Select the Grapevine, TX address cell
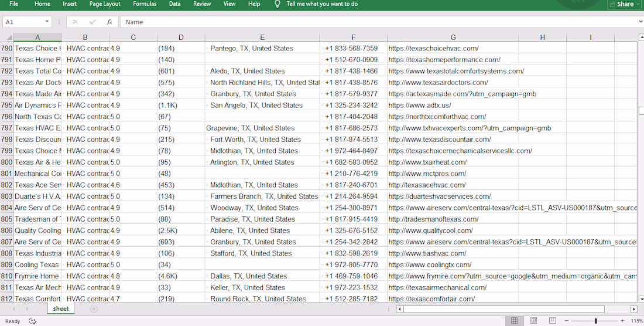 [262, 128]
